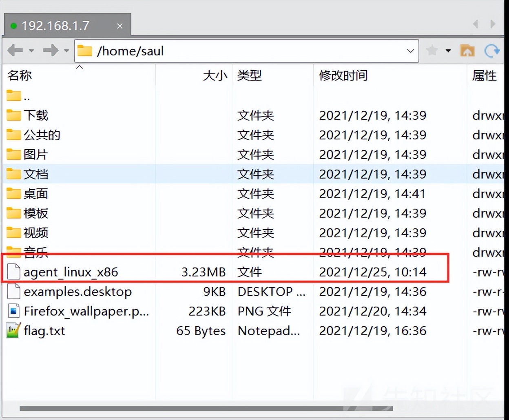Click the 223KB size cell

[x=207, y=311]
